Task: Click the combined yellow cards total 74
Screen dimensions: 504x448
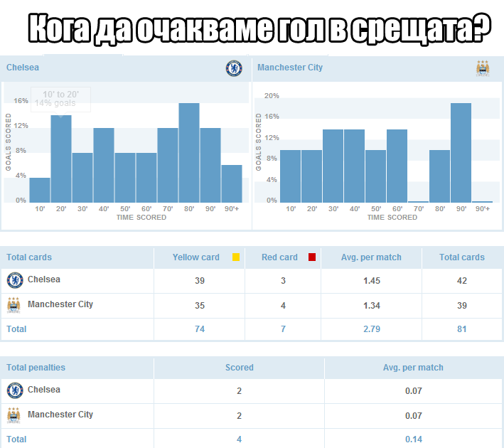Action: click(200, 329)
